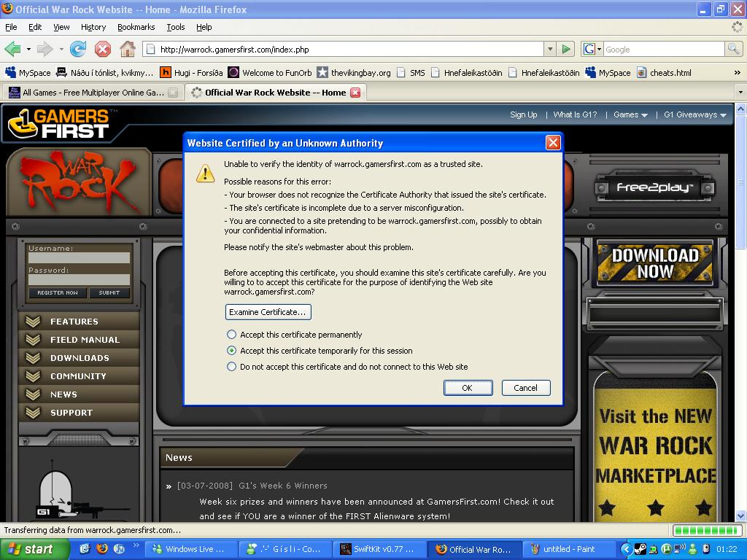This screenshot has height=560, width=747.
Task: Open the first MySpace bookmark
Action: click(x=28, y=73)
